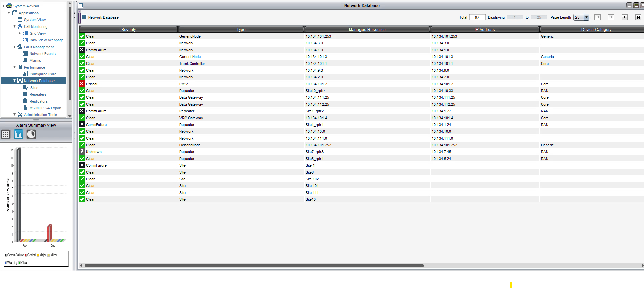
Task: Open MSI NOC SA Export item
Action: coord(45,108)
